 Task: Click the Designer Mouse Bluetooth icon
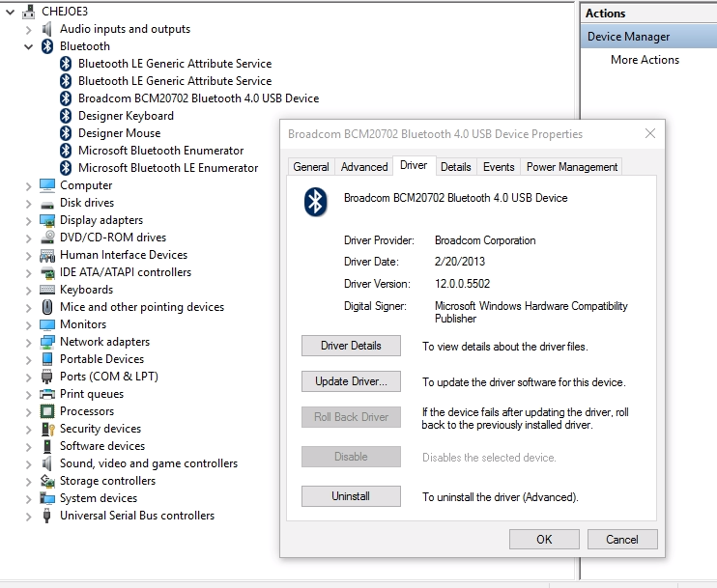click(x=66, y=133)
